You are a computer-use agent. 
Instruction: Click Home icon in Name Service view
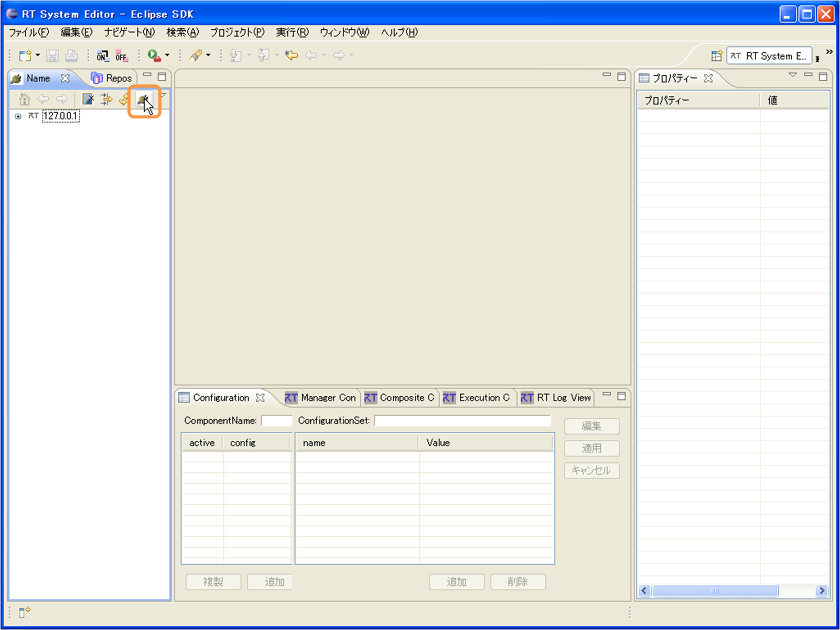pyautogui.click(x=24, y=99)
